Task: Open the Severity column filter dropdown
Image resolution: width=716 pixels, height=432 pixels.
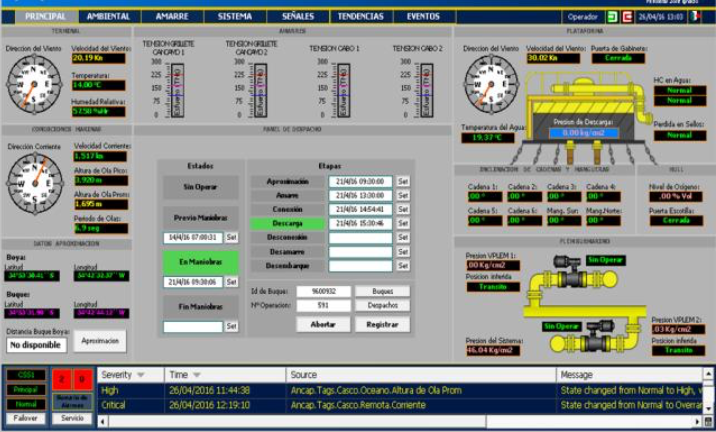Action: [x=141, y=375]
